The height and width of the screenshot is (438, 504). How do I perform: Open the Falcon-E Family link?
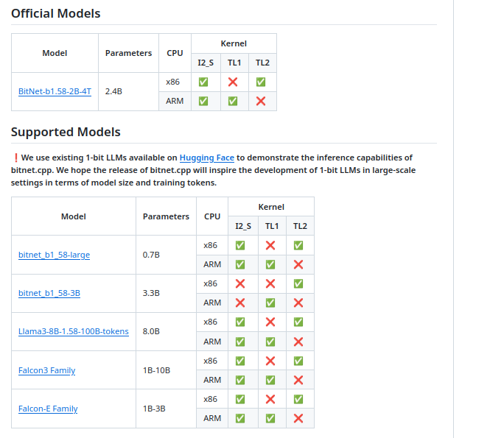click(x=48, y=409)
